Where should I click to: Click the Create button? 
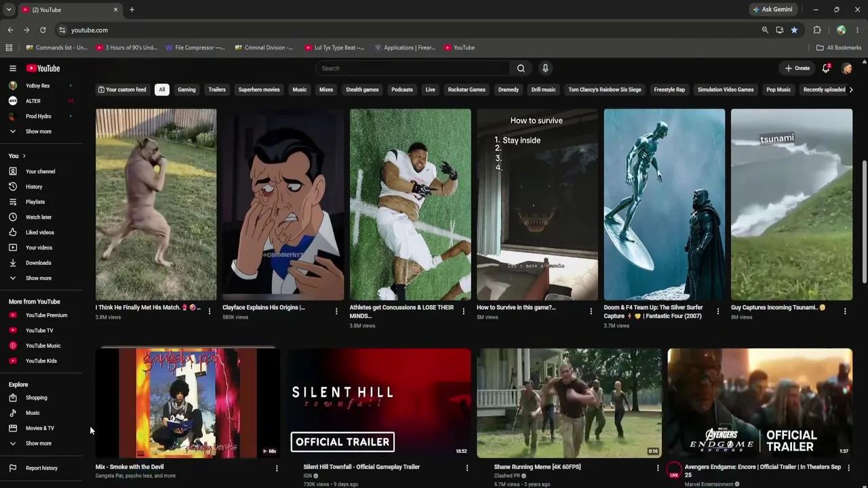tap(797, 68)
